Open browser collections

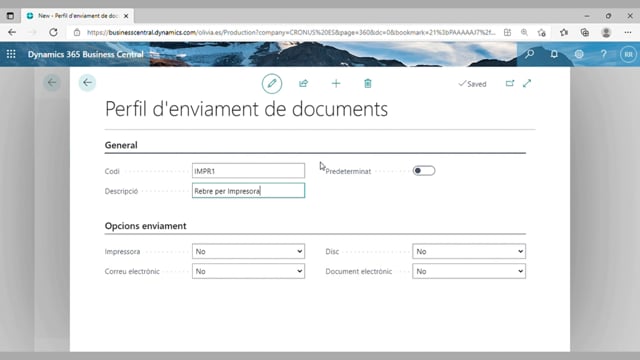point(584,32)
